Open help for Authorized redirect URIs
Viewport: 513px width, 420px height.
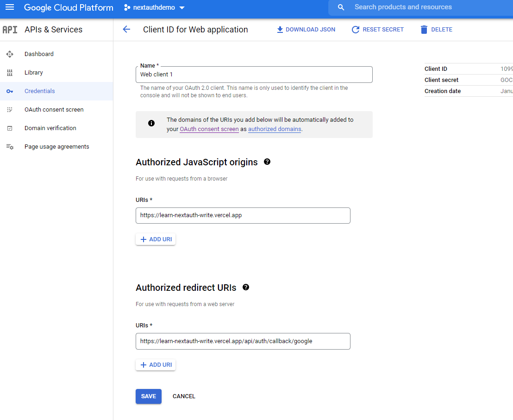coord(246,287)
